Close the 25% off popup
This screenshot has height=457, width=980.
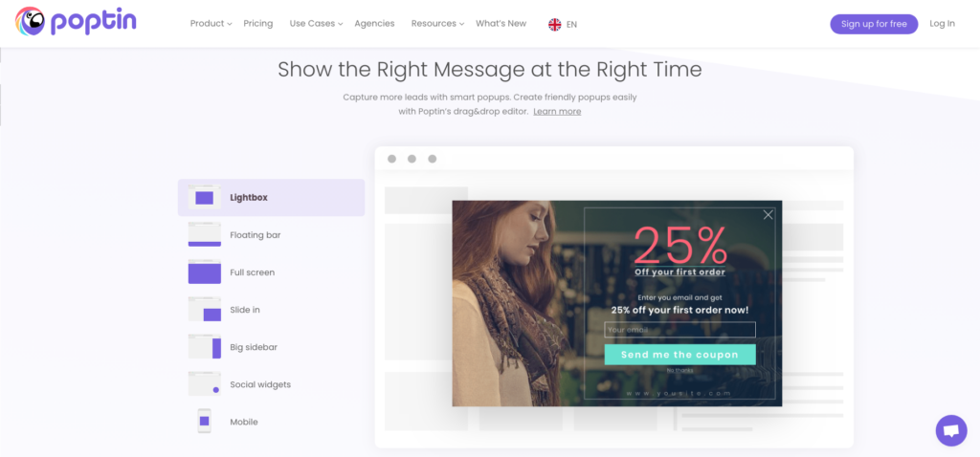pyautogui.click(x=768, y=215)
